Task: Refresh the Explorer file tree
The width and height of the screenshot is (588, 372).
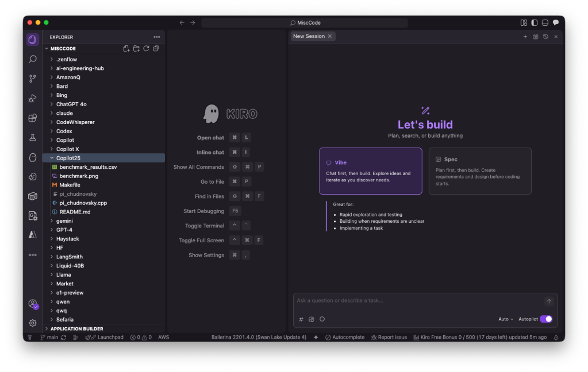Action: coord(146,48)
